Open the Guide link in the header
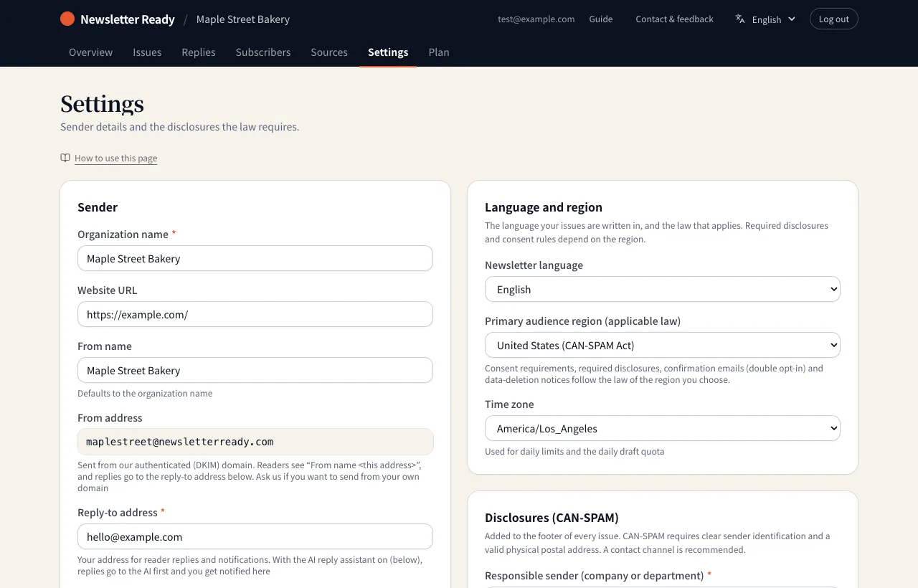This screenshot has width=918, height=588. (x=601, y=19)
